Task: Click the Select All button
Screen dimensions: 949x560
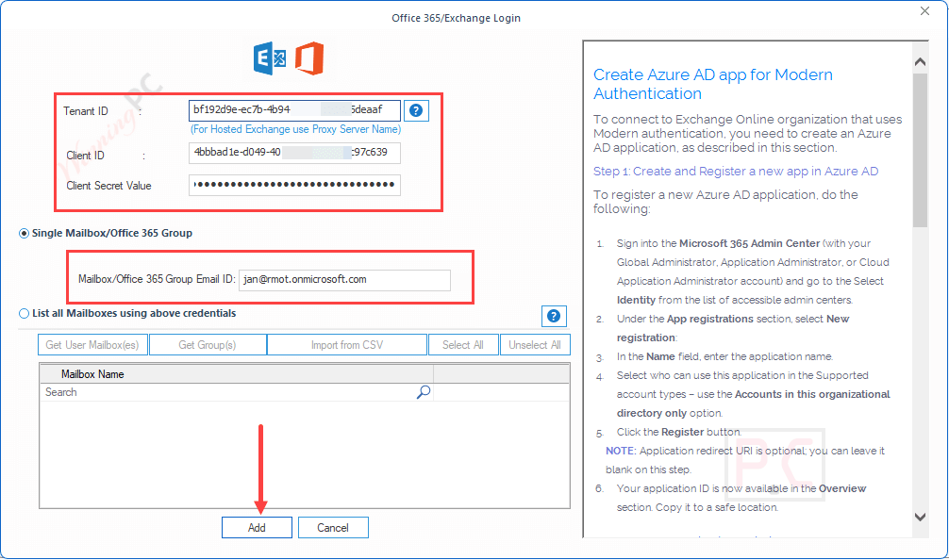Action: (x=463, y=345)
